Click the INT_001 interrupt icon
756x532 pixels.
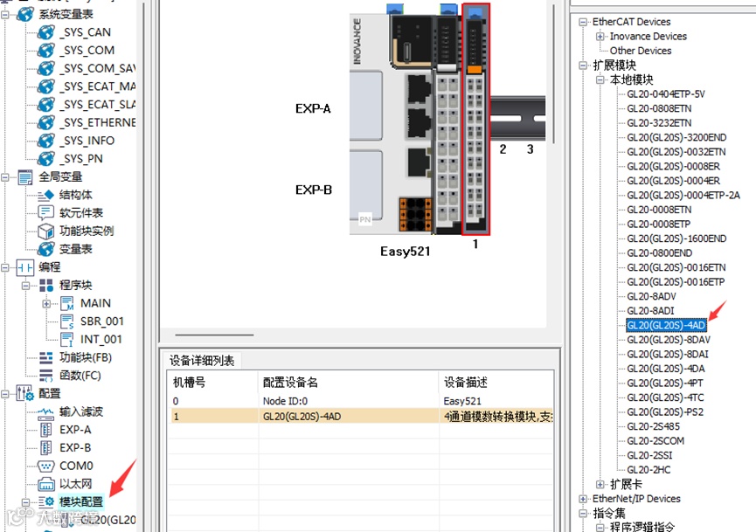67,340
